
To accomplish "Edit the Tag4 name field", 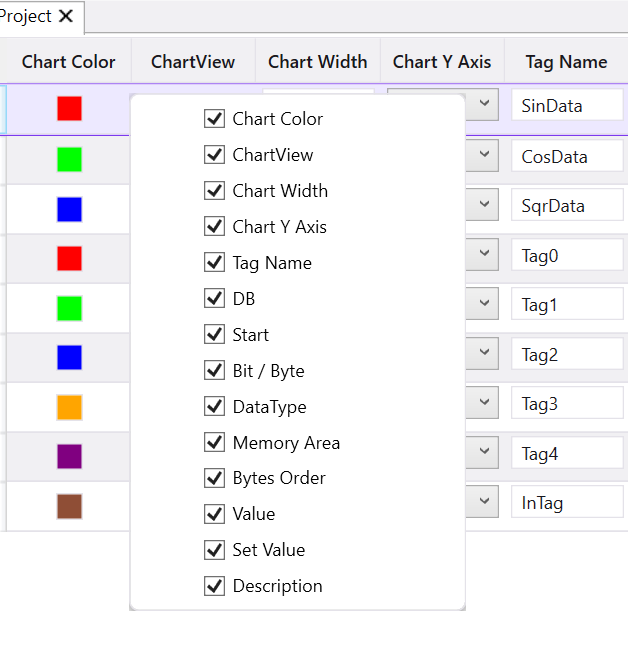I will tap(568, 453).
